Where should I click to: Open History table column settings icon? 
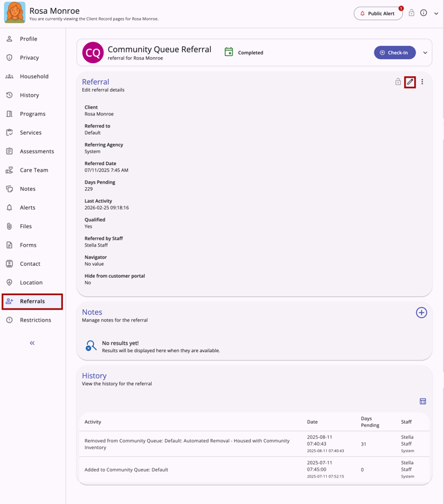(423, 401)
